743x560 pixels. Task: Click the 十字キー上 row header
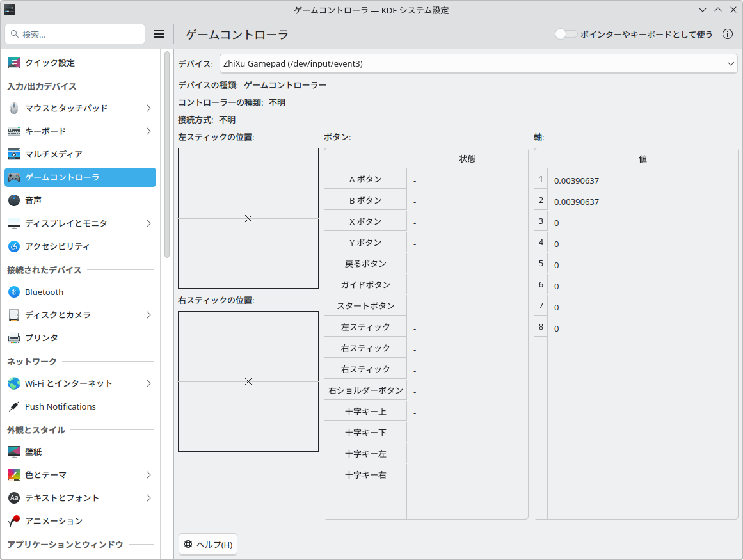(365, 412)
